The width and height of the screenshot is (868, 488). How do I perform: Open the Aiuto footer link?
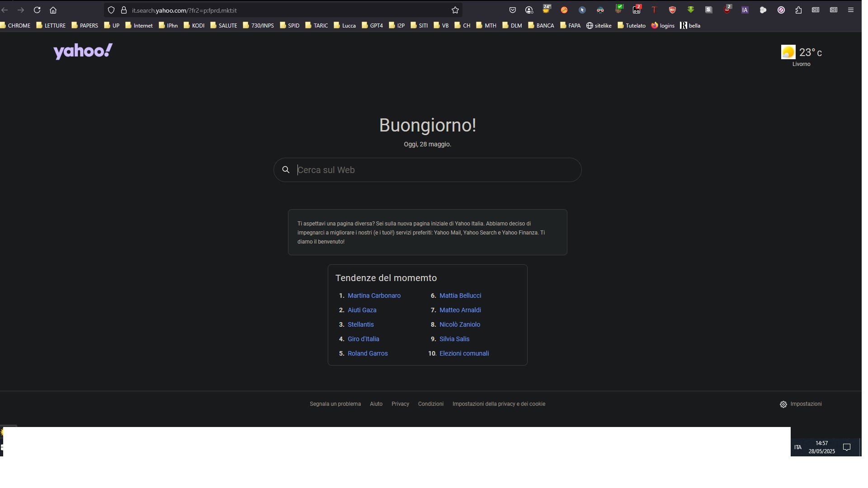pyautogui.click(x=376, y=404)
